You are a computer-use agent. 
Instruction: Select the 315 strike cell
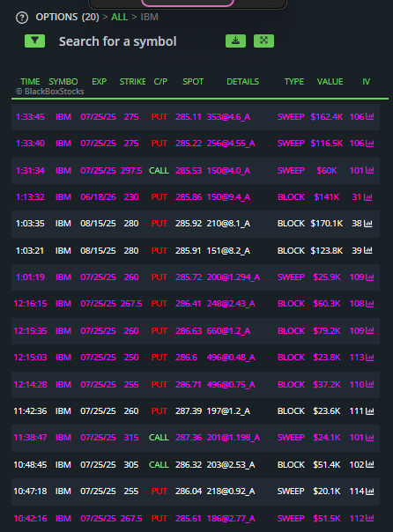pyautogui.click(x=131, y=438)
